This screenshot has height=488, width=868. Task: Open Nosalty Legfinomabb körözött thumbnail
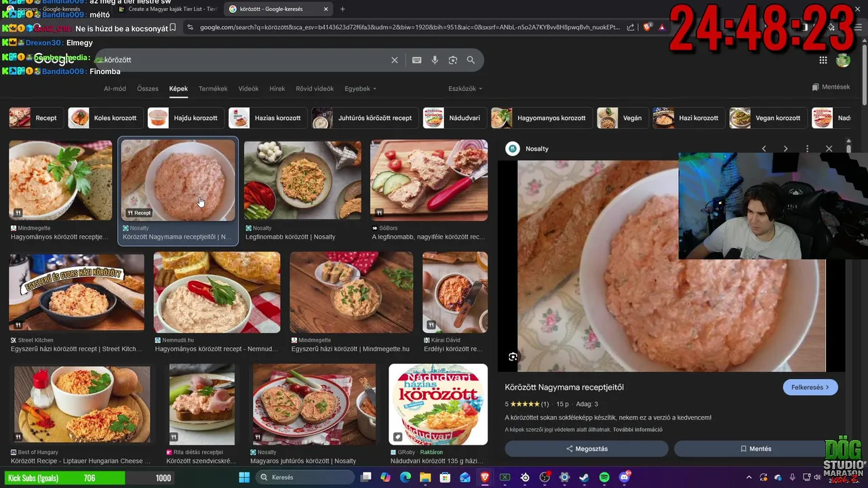pyautogui.click(x=302, y=180)
